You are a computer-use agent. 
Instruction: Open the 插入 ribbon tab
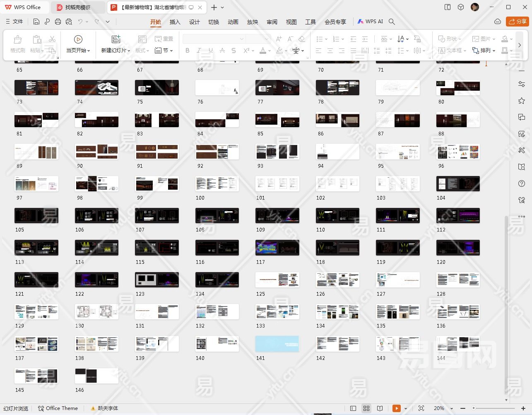coord(175,22)
